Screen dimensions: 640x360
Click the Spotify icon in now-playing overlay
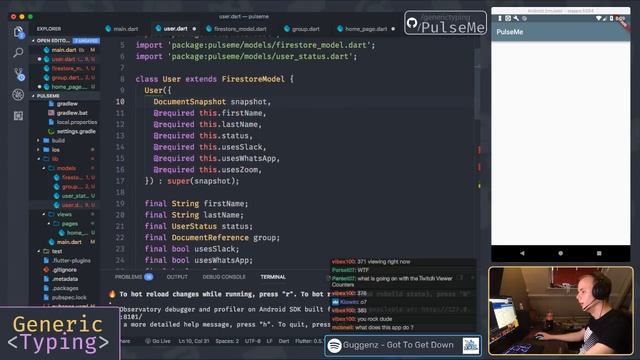[334, 345]
